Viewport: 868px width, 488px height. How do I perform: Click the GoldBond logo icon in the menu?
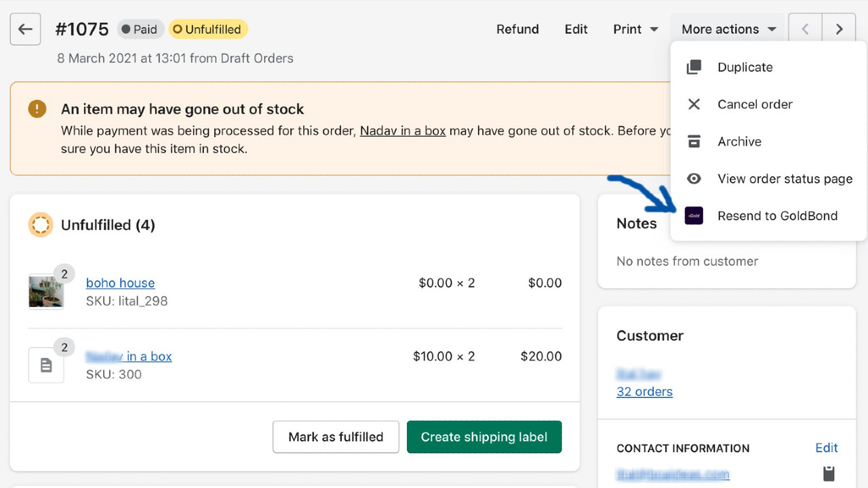point(694,216)
